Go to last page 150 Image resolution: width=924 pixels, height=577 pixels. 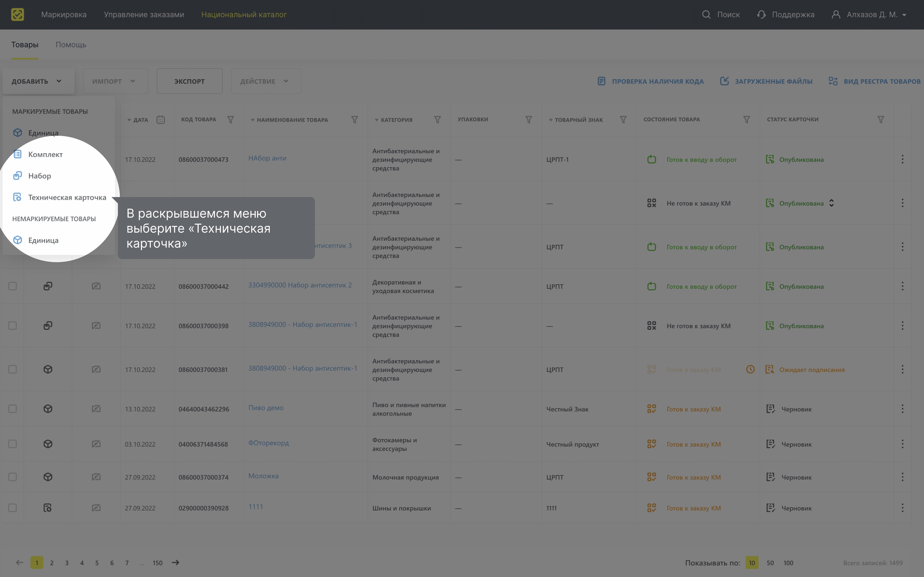[157, 563]
